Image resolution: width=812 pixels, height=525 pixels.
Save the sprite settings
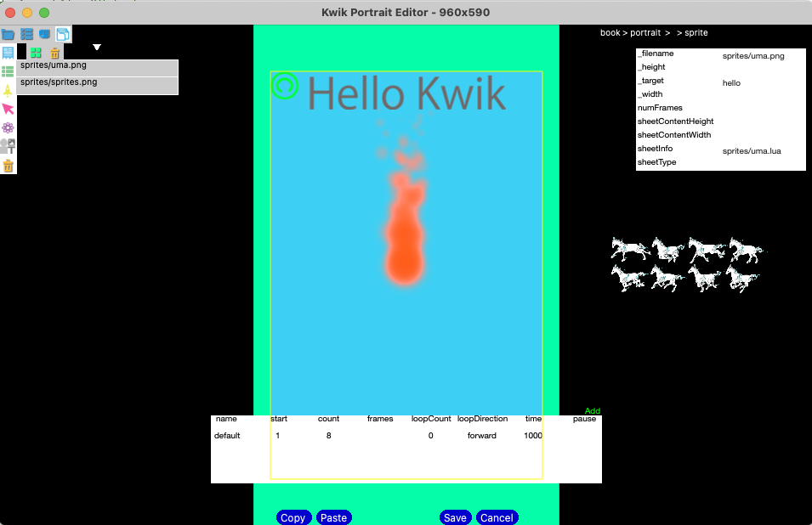tap(455, 517)
